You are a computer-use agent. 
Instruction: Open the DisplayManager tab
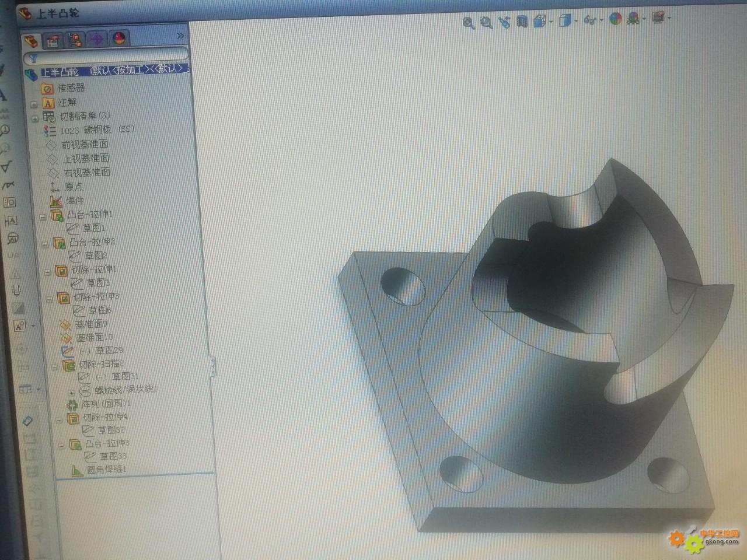(x=118, y=38)
